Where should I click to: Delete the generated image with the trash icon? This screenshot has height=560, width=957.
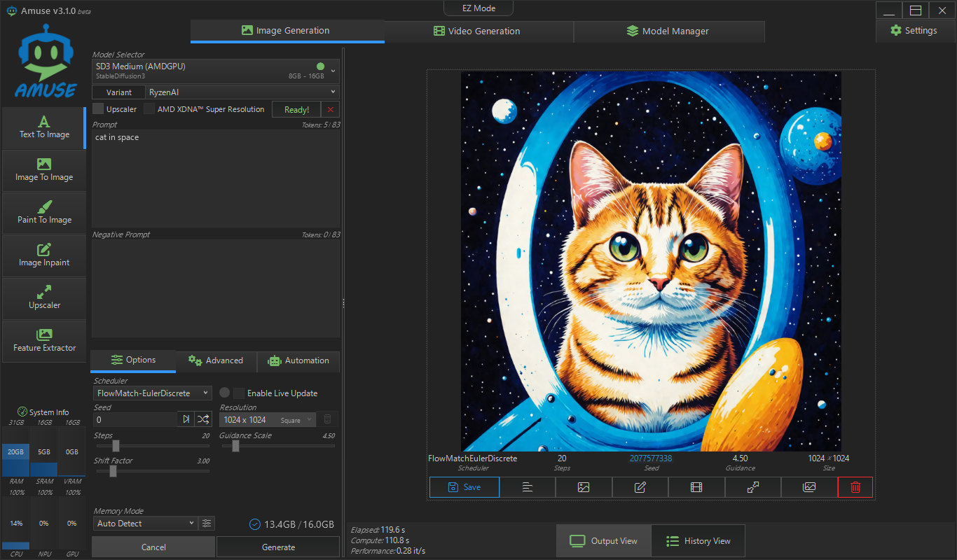point(855,486)
